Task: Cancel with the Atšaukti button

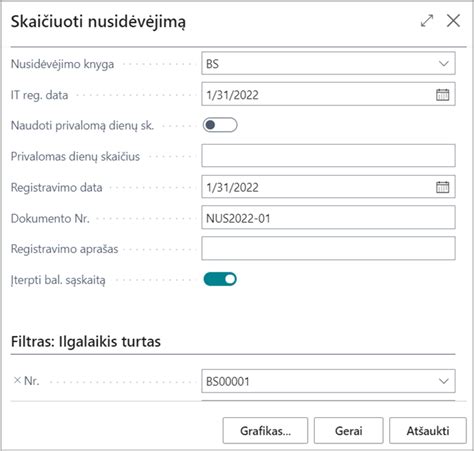Action: click(x=428, y=431)
